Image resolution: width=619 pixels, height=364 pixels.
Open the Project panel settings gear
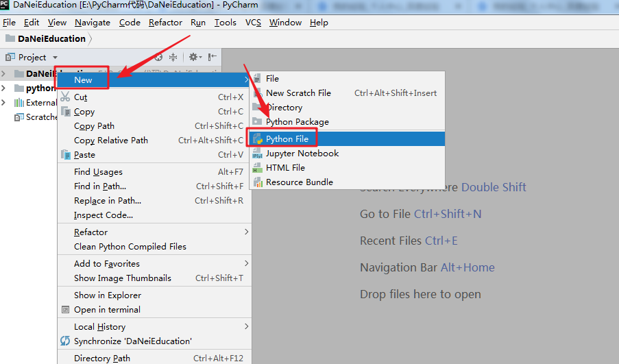pos(194,58)
